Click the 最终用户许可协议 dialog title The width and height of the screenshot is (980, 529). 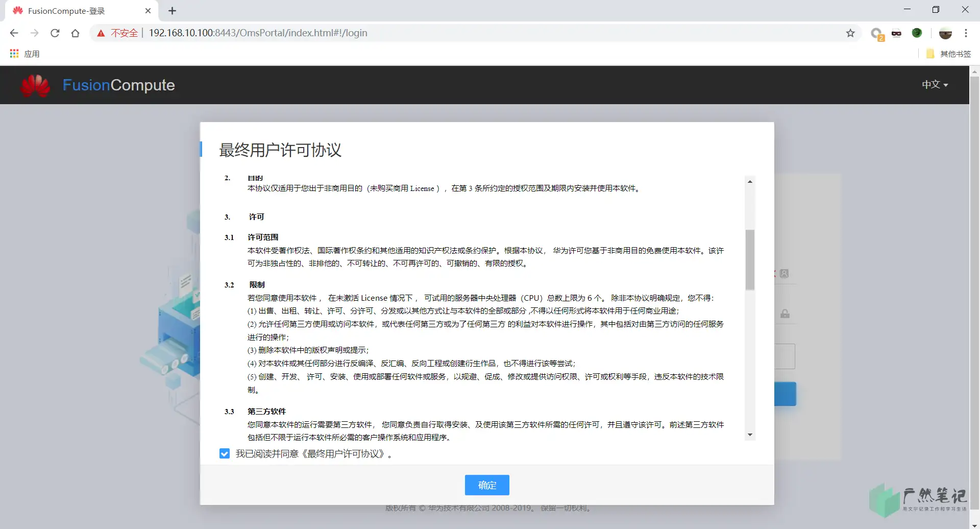coord(280,150)
